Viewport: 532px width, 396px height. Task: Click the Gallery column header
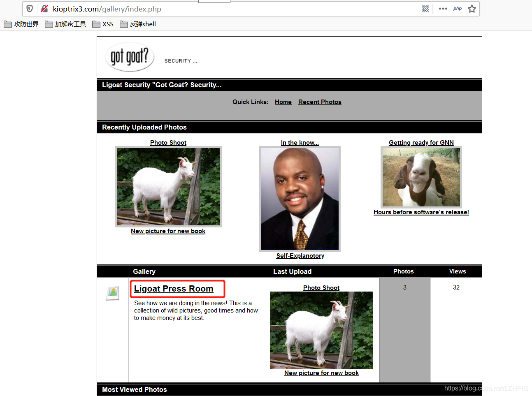(x=144, y=271)
